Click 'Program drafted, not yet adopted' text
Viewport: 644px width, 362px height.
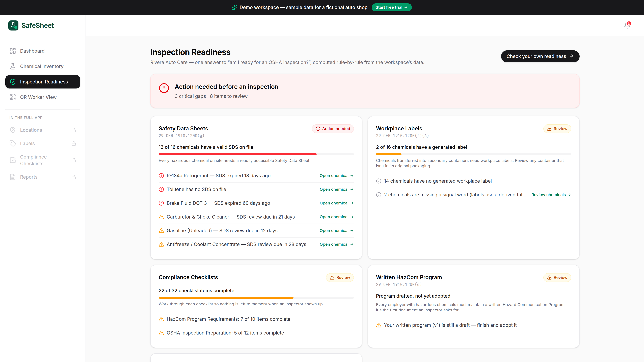[413, 296]
